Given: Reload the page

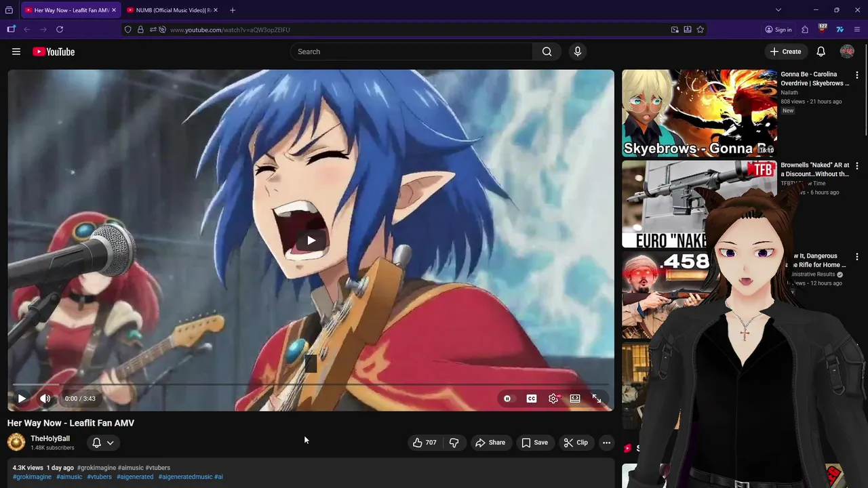Looking at the screenshot, I should pos(60,30).
